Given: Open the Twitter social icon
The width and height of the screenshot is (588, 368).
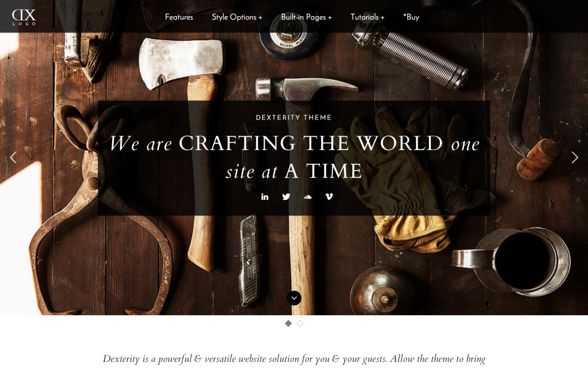Looking at the screenshot, I should (286, 196).
